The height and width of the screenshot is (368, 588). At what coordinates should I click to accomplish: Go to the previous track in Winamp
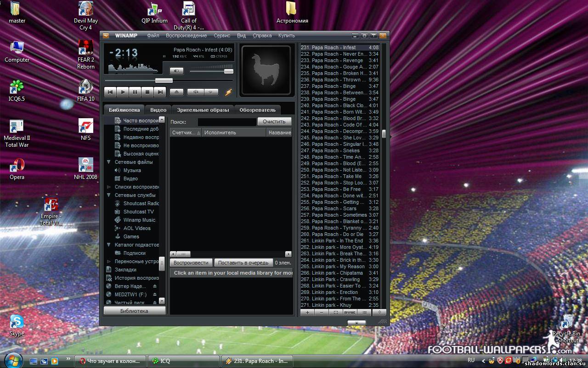(110, 92)
